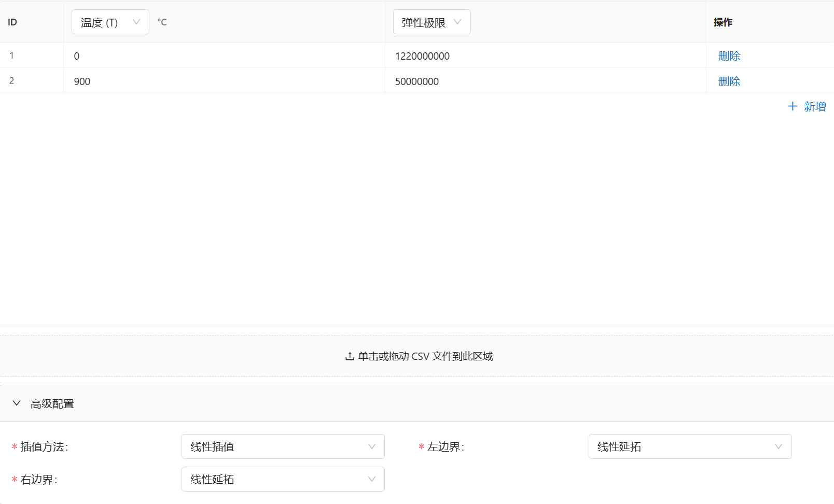Open the 左边界 dropdown
The height and width of the screenshot is (504, 834).
690,446
